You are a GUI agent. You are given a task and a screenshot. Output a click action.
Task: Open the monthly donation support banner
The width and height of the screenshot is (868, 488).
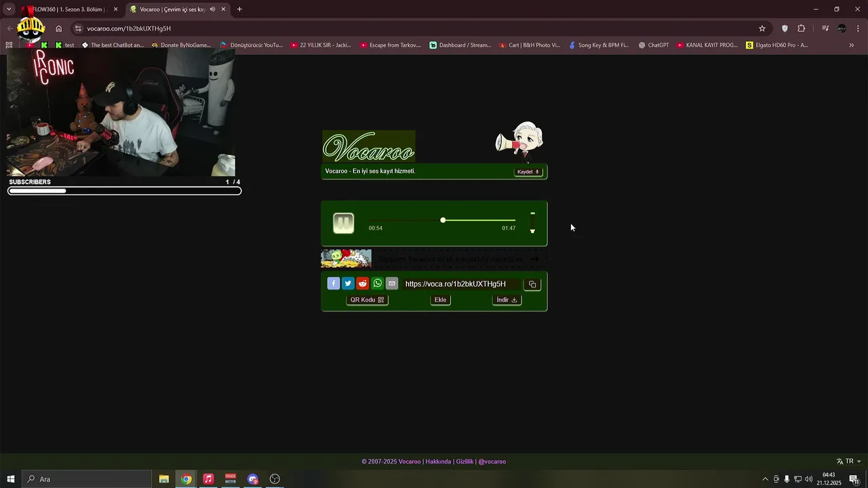(x=433, y=259)
